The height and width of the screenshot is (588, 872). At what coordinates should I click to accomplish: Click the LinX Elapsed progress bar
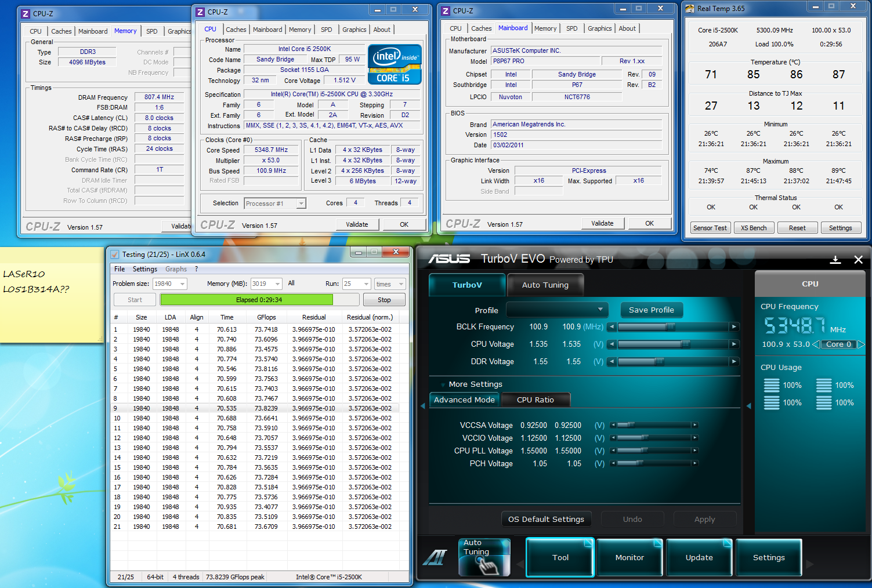pyautogui.click(x=259, y=300)
